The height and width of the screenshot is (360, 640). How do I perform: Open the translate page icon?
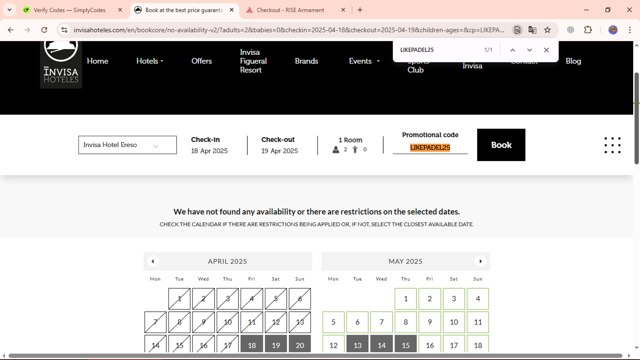pos(532,30)
